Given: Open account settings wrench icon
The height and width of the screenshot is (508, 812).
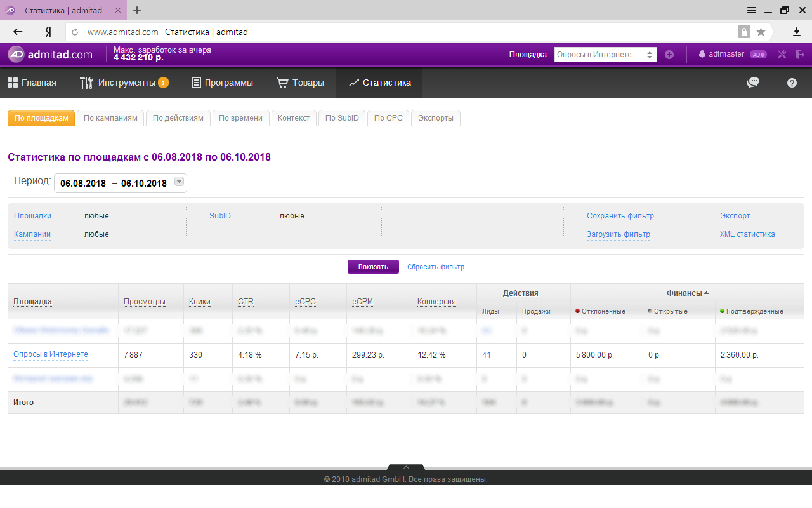Looking at the screenshot, I should coord(782,55).
